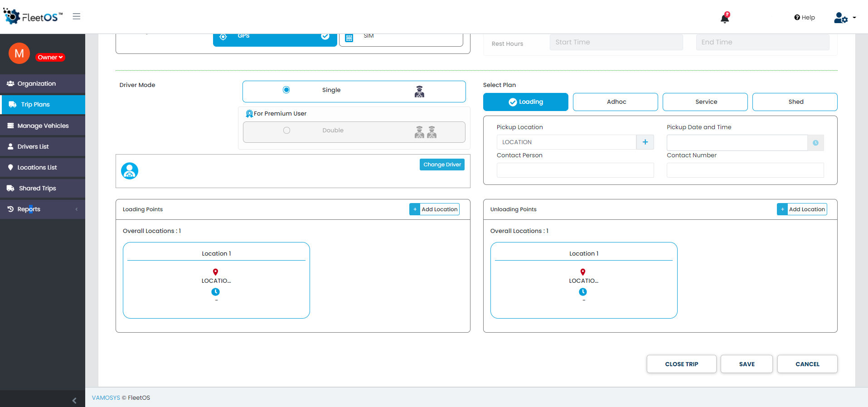The image size is (868, 407).
Task: Open the clock picker for pickup time
Action: (815, 143)
